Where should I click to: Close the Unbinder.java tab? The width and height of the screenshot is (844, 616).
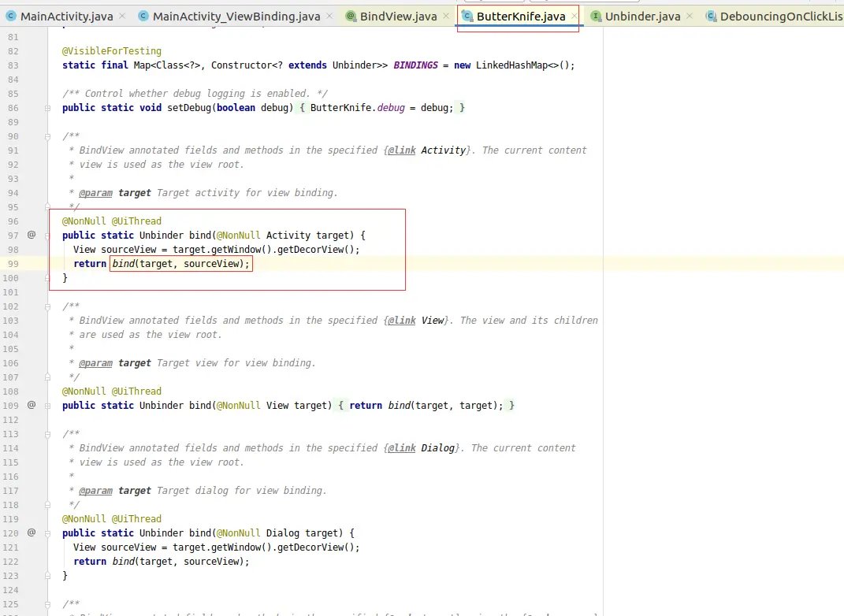pyautogui.click(x=690, y=16)
